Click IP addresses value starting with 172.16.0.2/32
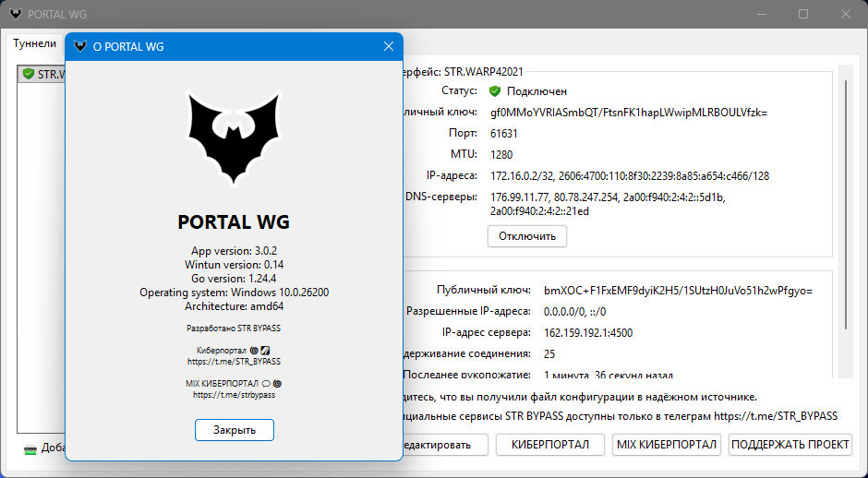Viewport: 868px width, 478px height. pyautogui.click(x=630, y=176)
